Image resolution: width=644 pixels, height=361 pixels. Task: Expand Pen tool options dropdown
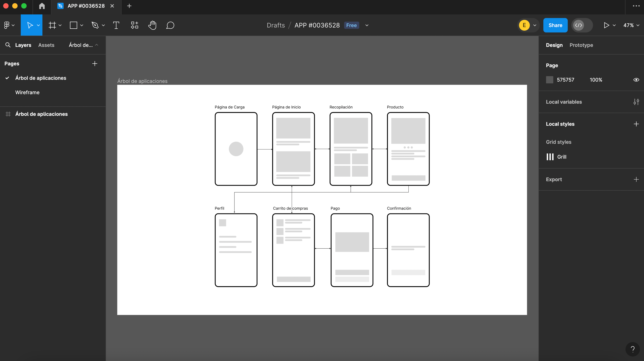[x=103, y=25]
